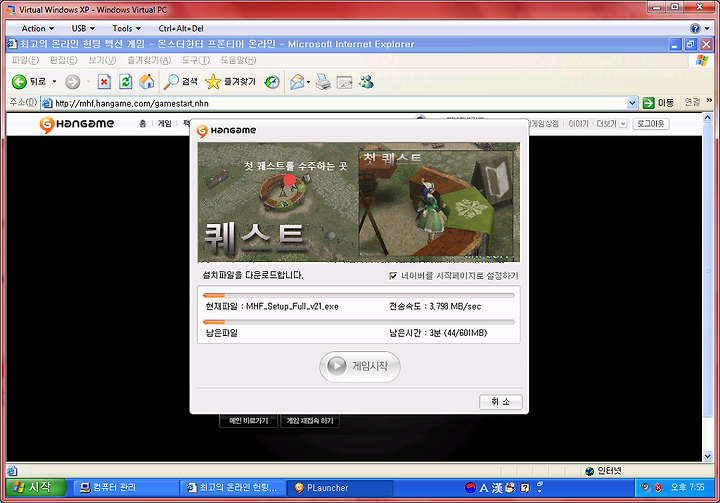Click the 시작 Start button
Viewport: 720px width, 503px height.
pyautogui.click(x=36, y=487)
